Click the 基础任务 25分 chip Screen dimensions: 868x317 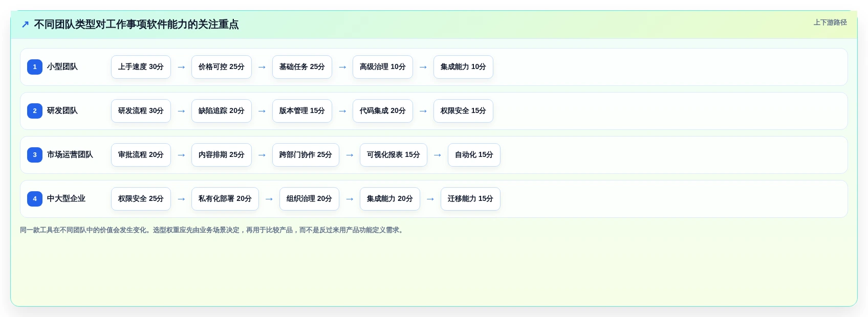point(302,67)
